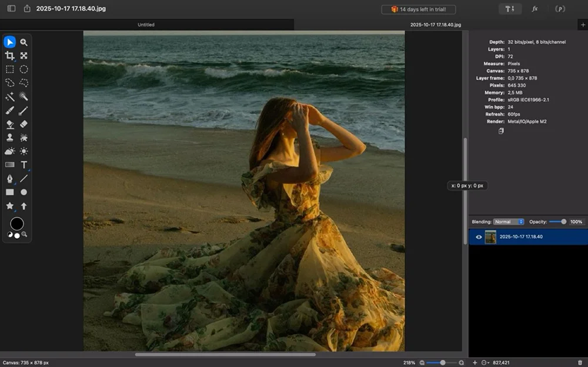Switch to the 2025-10-17 17.18.40.jpg tab
The height and width of the screenshot is (367, 588).
point(435,25)
